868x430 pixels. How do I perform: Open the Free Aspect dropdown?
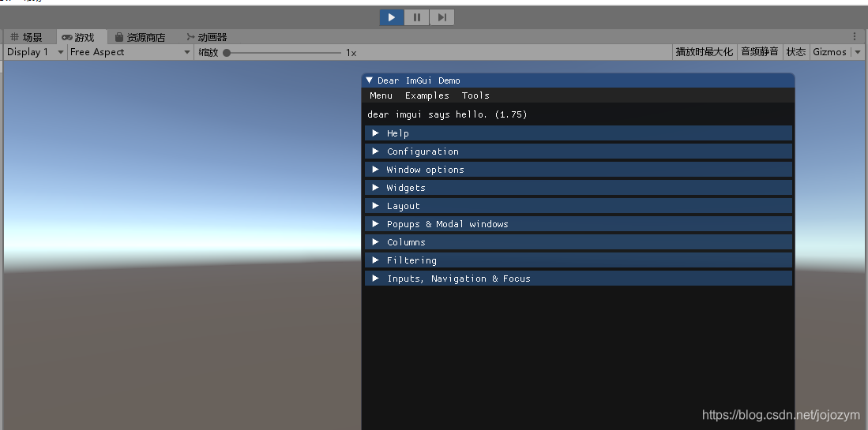coord(130,52)
